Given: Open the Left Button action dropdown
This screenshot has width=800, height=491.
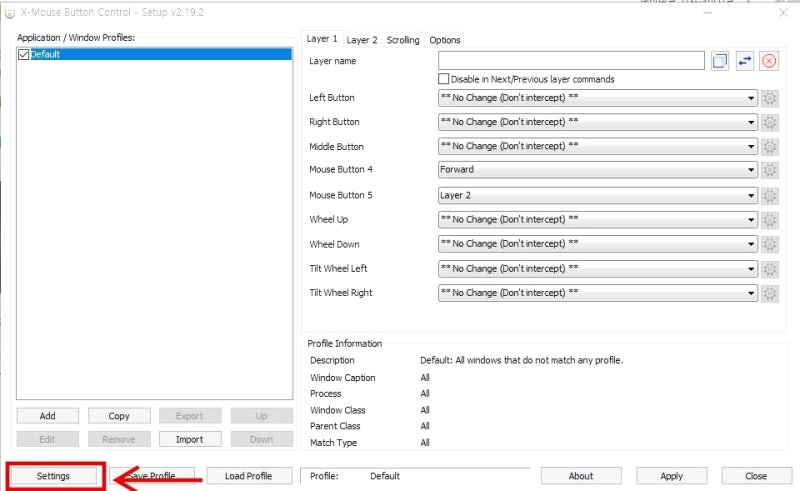Looking at the screenshot, I should 597,98.
